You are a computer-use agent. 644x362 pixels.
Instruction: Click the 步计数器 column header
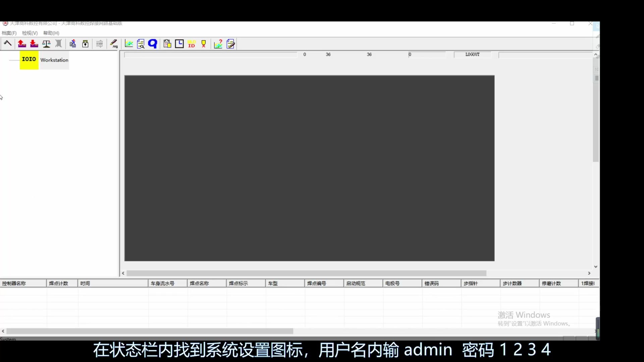pos(520,283)
